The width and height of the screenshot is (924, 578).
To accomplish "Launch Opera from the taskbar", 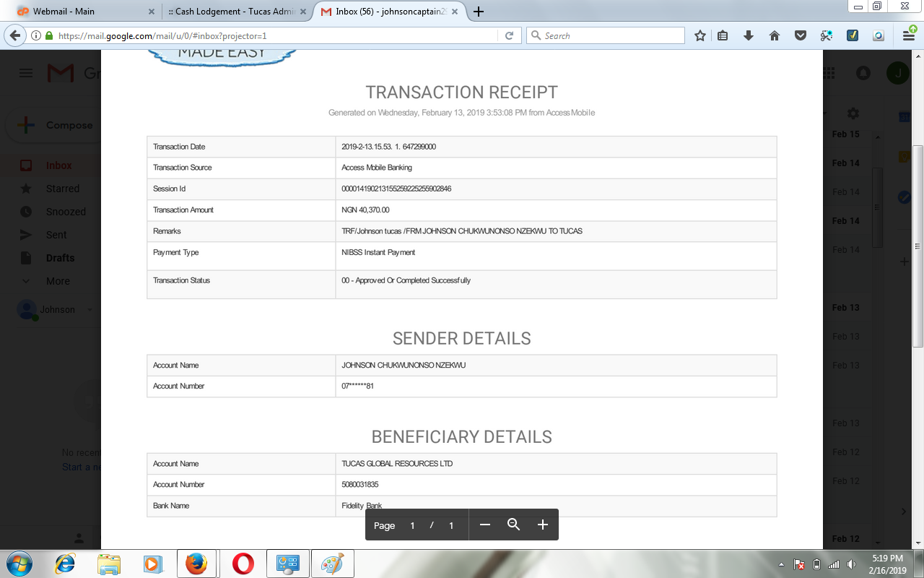I will (x=243, y=564).
